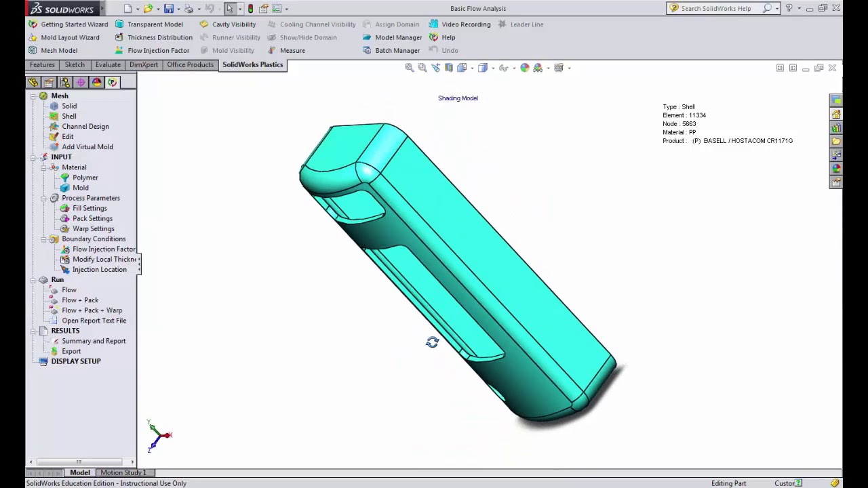Switch to the Sketch tab
The height and width of the screenshot is (488, 868).
(x=75, y=65)
